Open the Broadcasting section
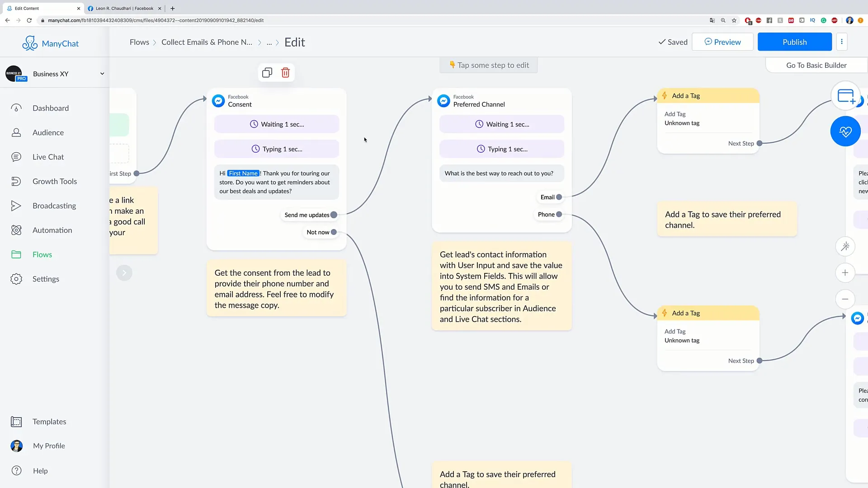The image size is (868, 488). point(54,206)
